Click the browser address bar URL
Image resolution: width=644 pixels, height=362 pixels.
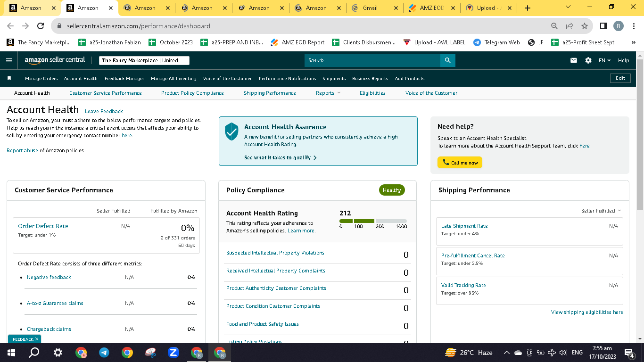tap(139, 26)
